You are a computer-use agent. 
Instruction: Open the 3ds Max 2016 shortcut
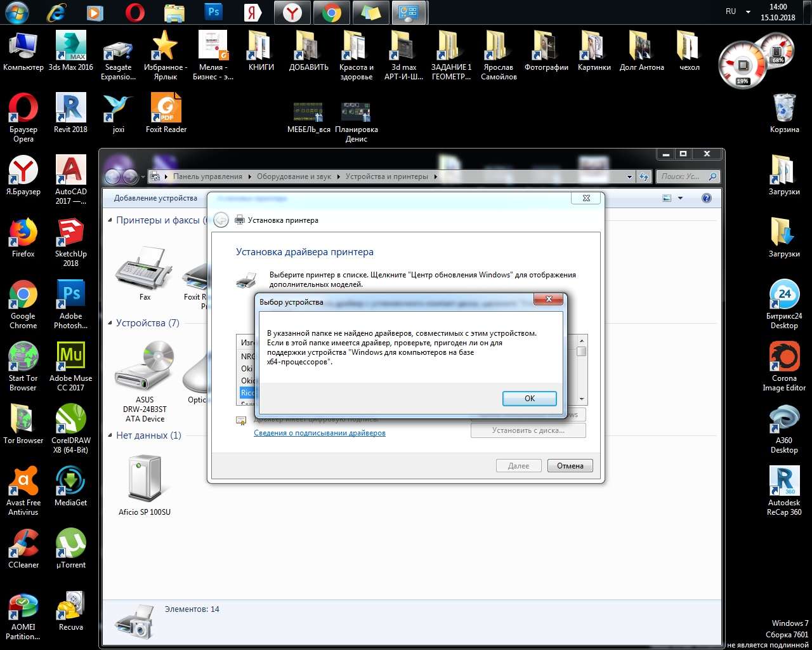(71, 52)
